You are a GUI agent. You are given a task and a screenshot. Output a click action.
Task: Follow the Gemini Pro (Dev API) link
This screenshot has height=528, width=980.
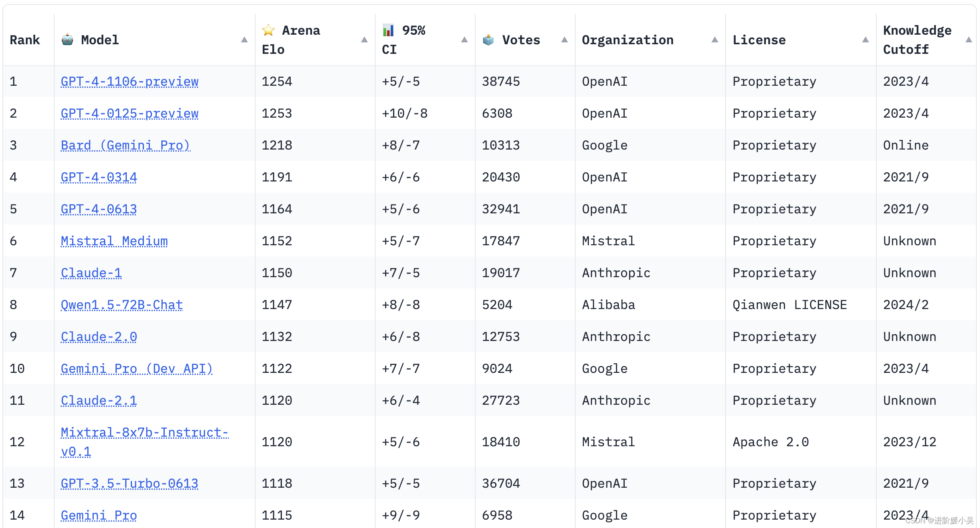click(x=137, y=368)
